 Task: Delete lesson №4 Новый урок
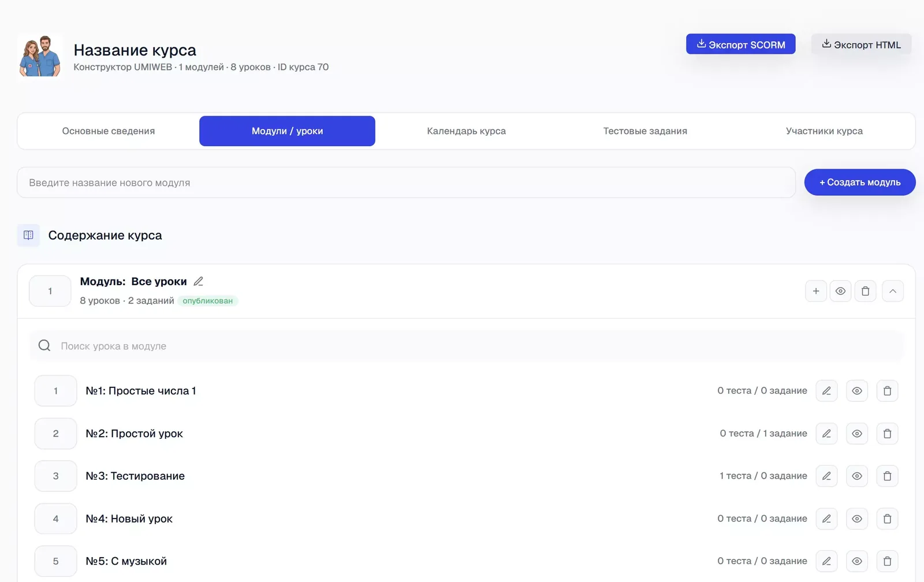(887, 519)
